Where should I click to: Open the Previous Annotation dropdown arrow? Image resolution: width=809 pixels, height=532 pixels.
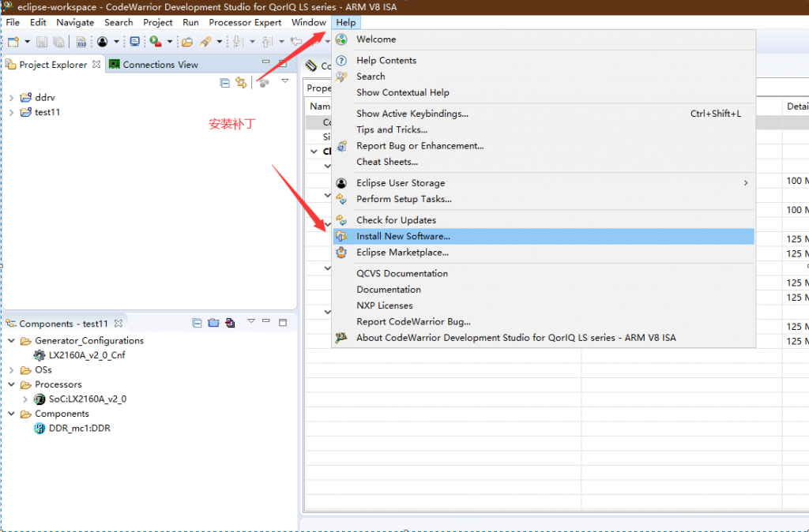281,42
